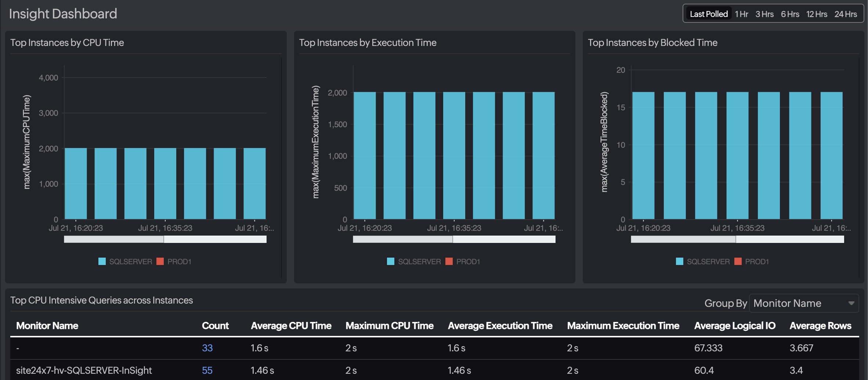Click the PROD1 legend swatch under Execution Time chart

pyautogui.click(x=448, y=261)
